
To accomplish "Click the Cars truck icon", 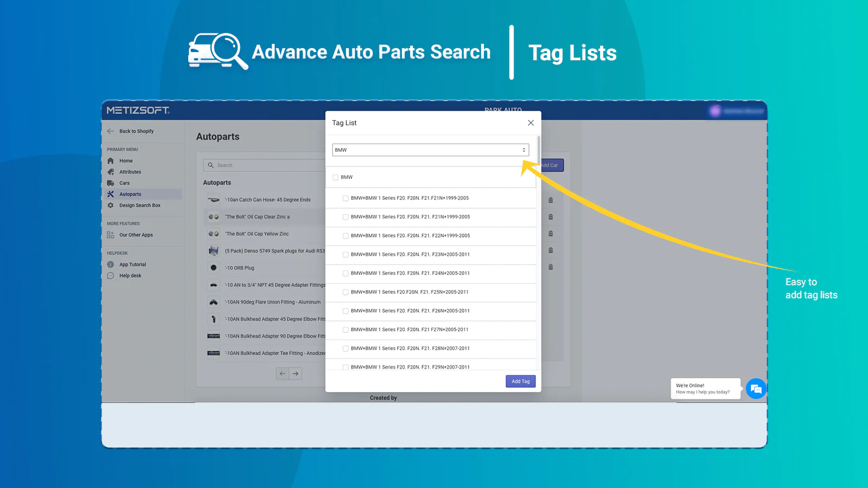I will pyautogui.click(x=111, y=183).
